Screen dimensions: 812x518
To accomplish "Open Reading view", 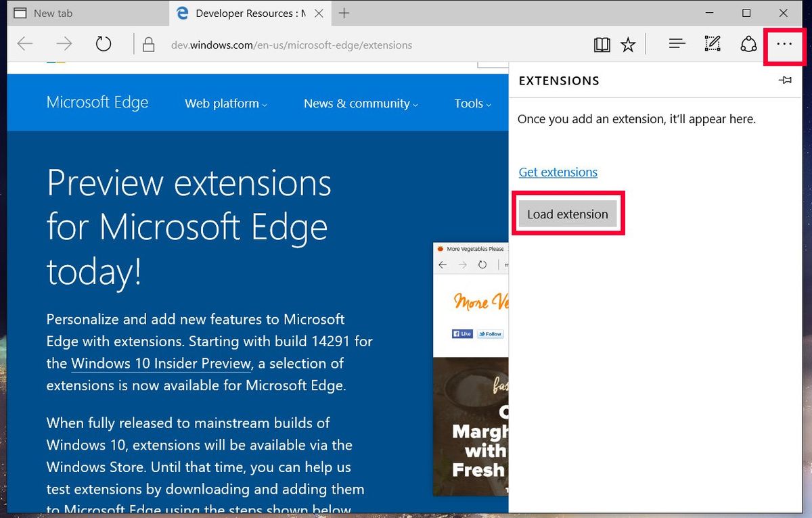I will [x=602, y=43].
